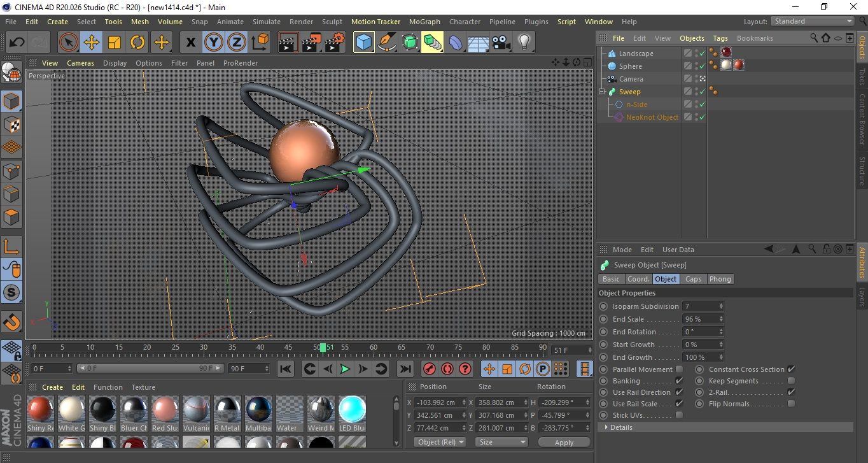The height and width of the screenshot is (463, 868).
Task: Select the NeoKnot Object in object tree
Action: [652, 117]
